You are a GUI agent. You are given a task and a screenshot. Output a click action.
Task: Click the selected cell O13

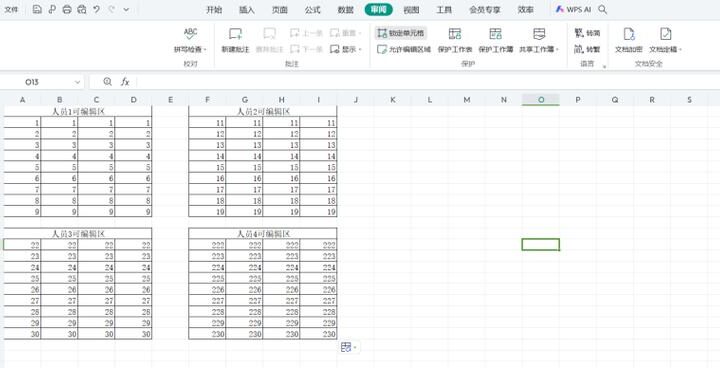540,244
